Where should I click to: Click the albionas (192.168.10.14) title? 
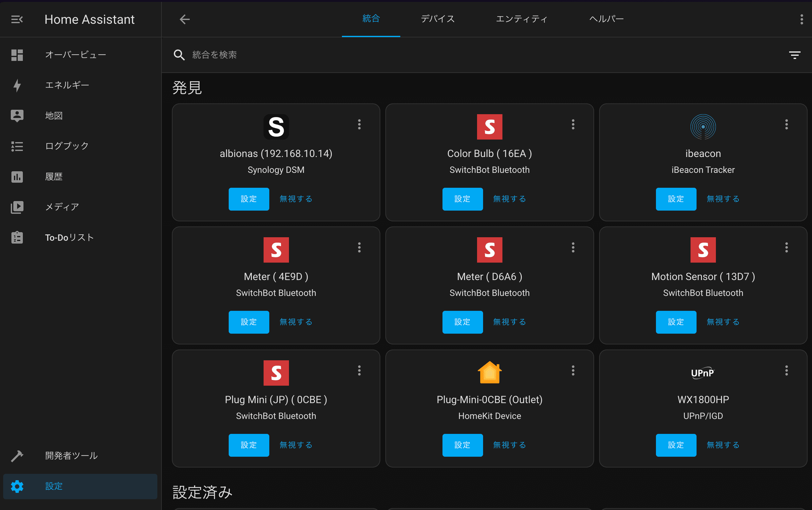coord(276,154)
